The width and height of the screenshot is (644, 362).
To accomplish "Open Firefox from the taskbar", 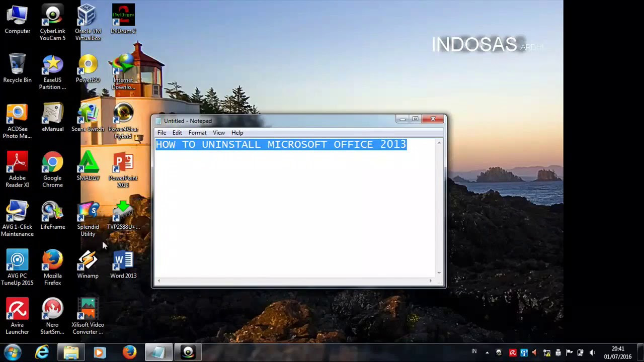I will tap(129, 352).
